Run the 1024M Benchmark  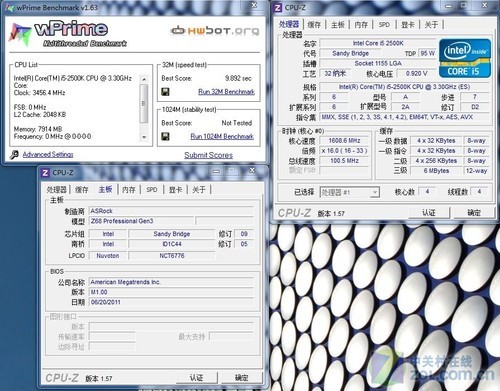point(222,136)
